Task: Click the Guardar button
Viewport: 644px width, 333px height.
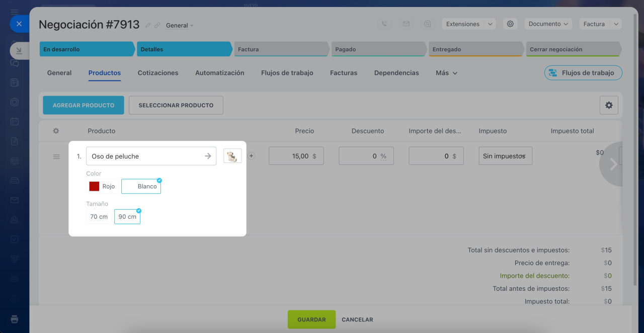Action: click(311, 319)
